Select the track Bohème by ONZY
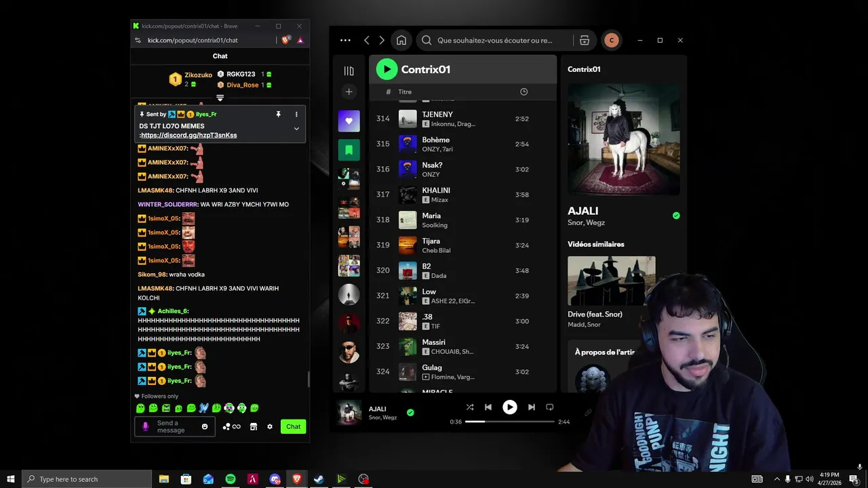 462,144
